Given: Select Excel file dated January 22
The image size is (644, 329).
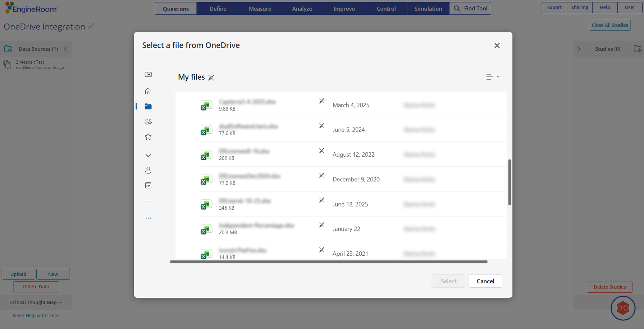Looking at the screenshot, I should pyautogui.click(x=352, y=229).
